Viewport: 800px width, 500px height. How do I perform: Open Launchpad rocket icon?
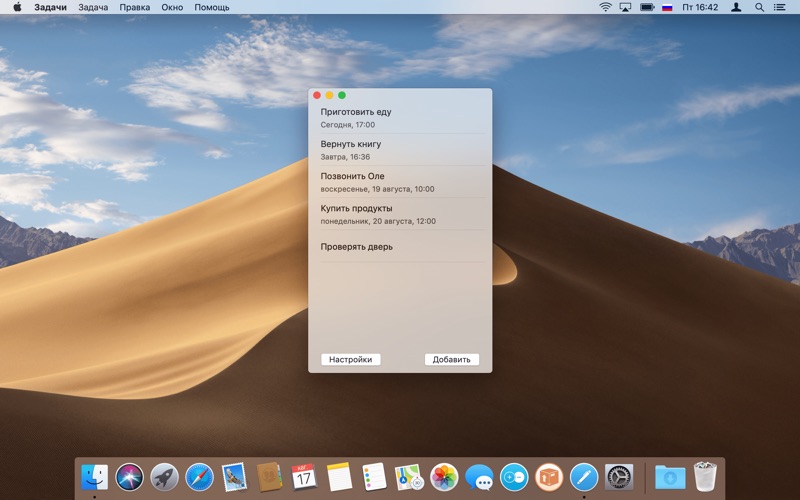point(164,478)
